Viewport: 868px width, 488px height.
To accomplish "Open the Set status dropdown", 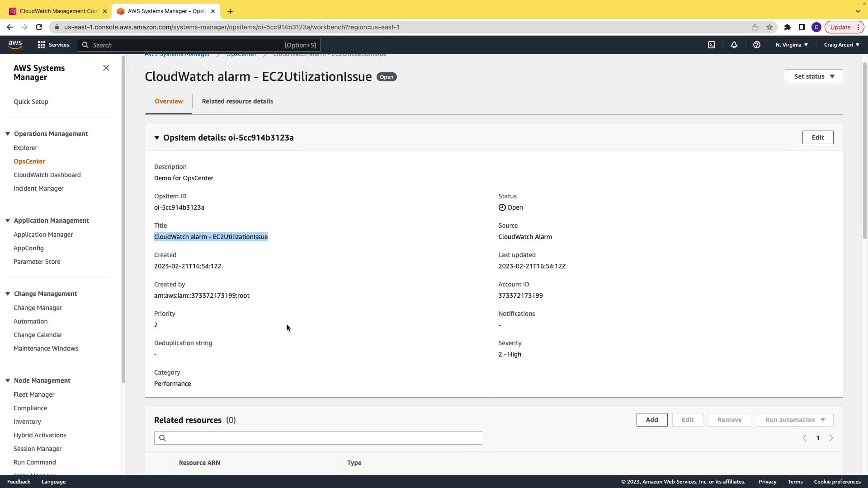I will (x=814, y=76).
